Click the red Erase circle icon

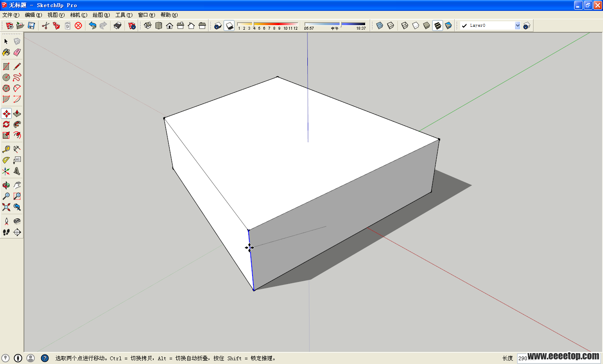click(78, 26)
